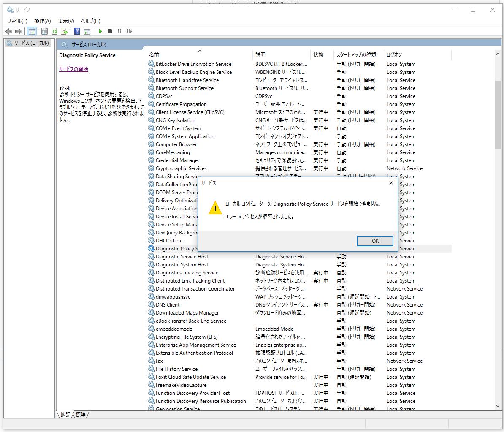Open the 操作(A) menu
Screen dimensions: 504x432
[x=42, y=21]
